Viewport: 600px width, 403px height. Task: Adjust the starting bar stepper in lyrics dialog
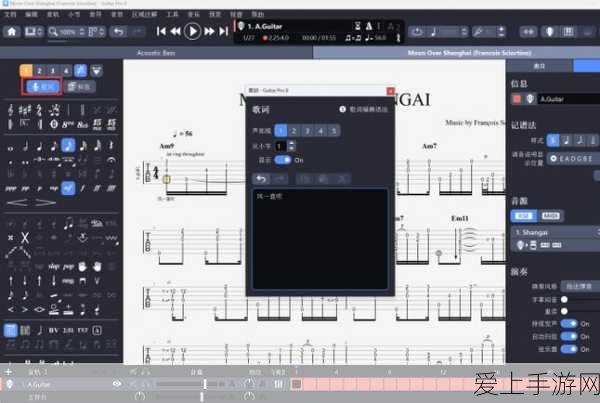coord(292,146)
